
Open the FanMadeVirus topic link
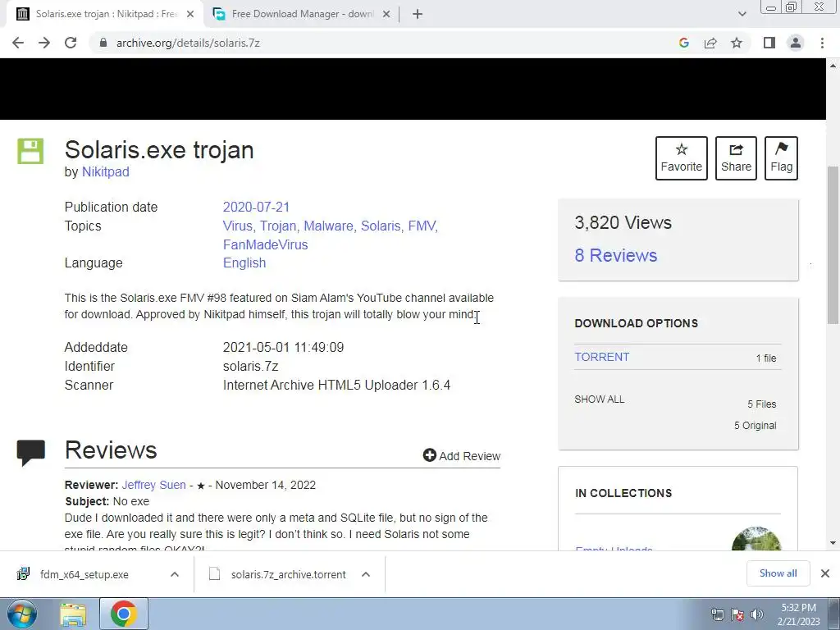[x=265, y=244]
